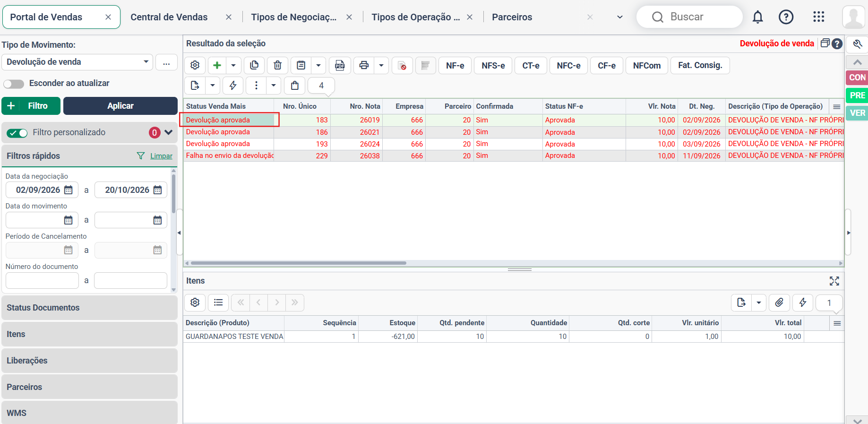Open tabs overflow chevron in top bar
This screenshot has width=868, height=424.
tap(620, 17)
